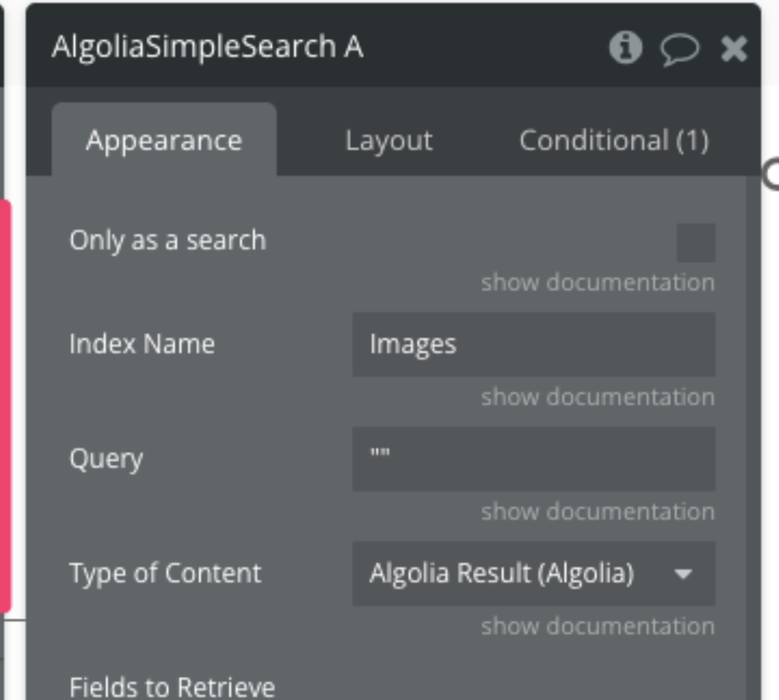The height and width of the screenshot is (700, 779).
Task: Switch to the Layout tab
Action: pyautogui.click(x=388, y=140)
